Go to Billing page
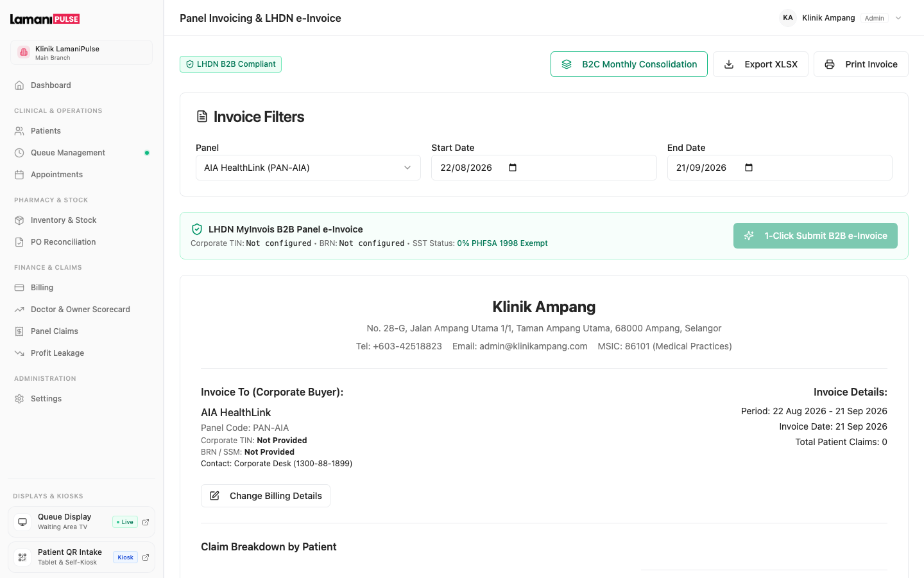This screenshot has width=924, height=578. [x=81, y=288]
